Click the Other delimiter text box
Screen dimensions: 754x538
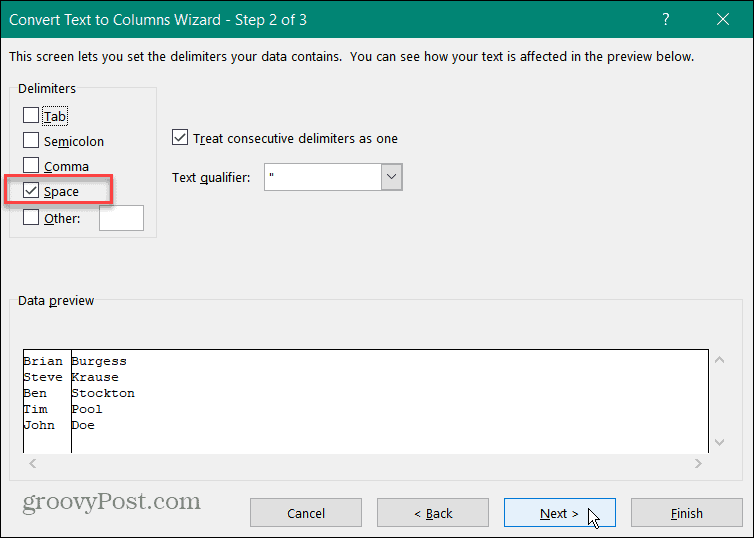click(121, 218)
